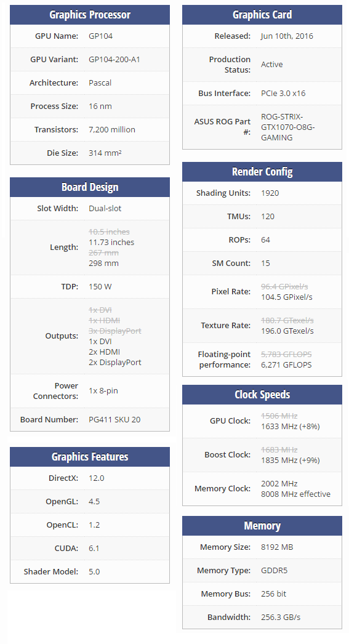
Task: Click the Render Config section header
Action: [x=262, y=172]
